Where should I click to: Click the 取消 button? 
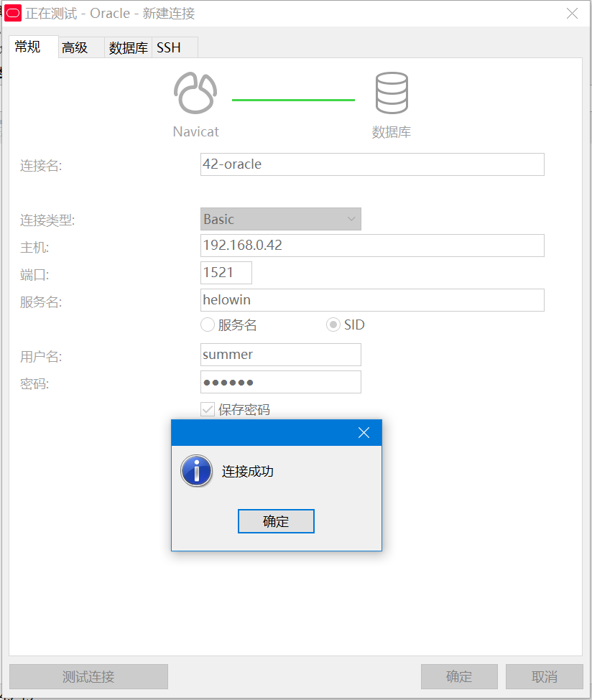pos(544,677)
